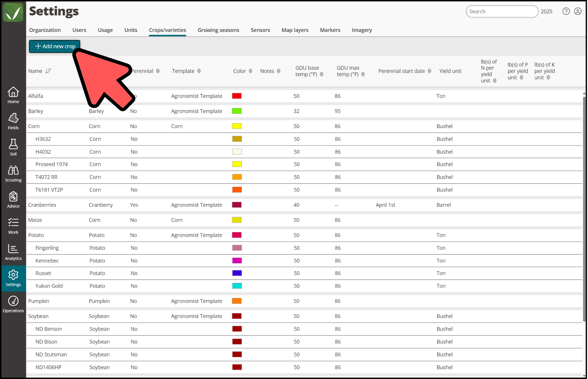The height and width of the screenshot is (379, 588).
Task: Switch to the Markers tab
Action: pyautogui.click(x=330, y=30)
